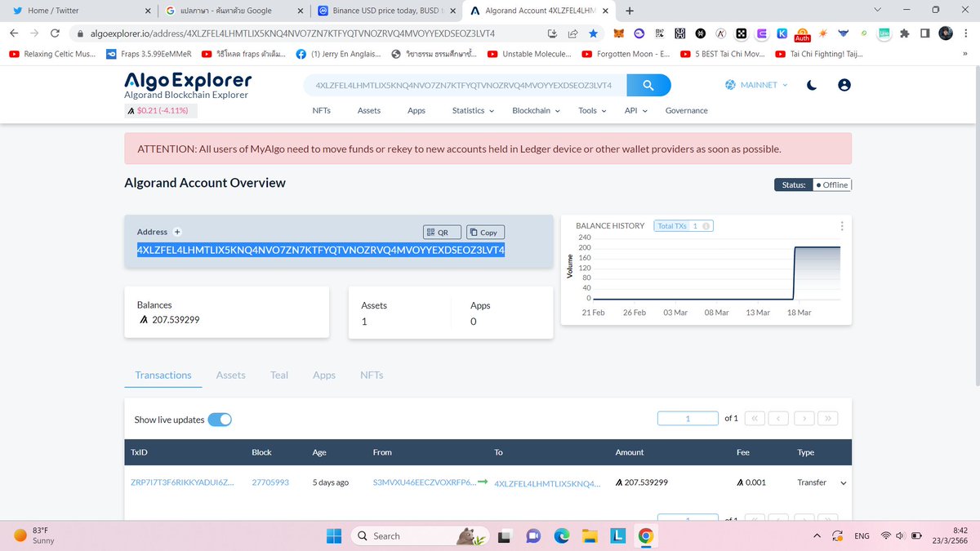
Task: Click the AlgoExplorer search input field
Action: 465,85
